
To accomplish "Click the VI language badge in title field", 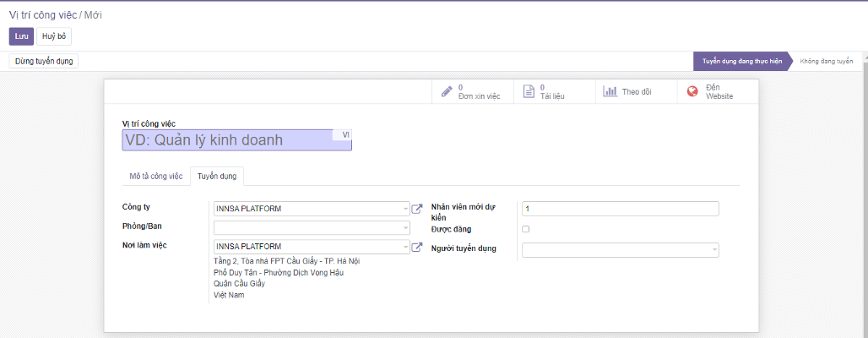I will (x=345, y=134).
